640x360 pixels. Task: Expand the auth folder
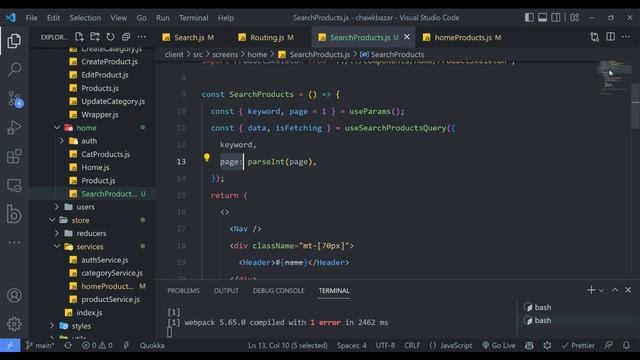(x=62, y=141)
